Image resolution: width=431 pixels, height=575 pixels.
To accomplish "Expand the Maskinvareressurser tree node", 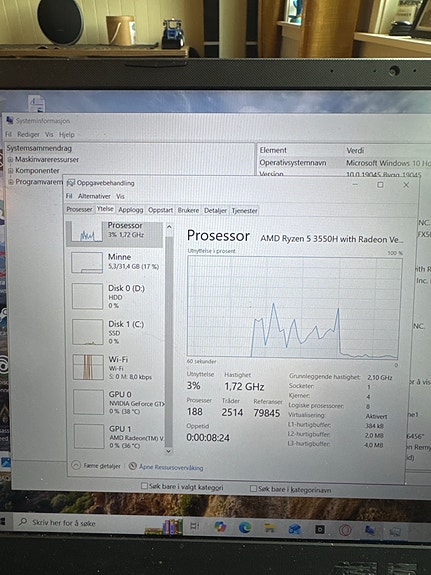I will 10,160.
